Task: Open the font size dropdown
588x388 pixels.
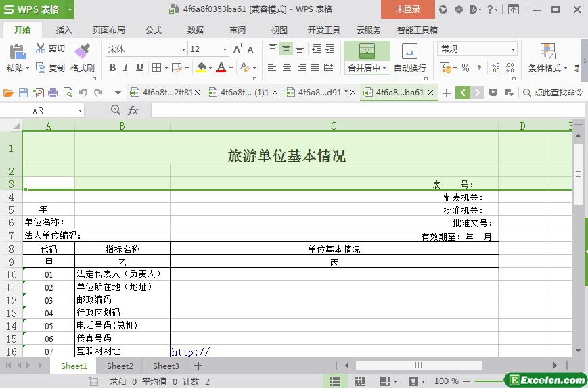Action: 225,49
